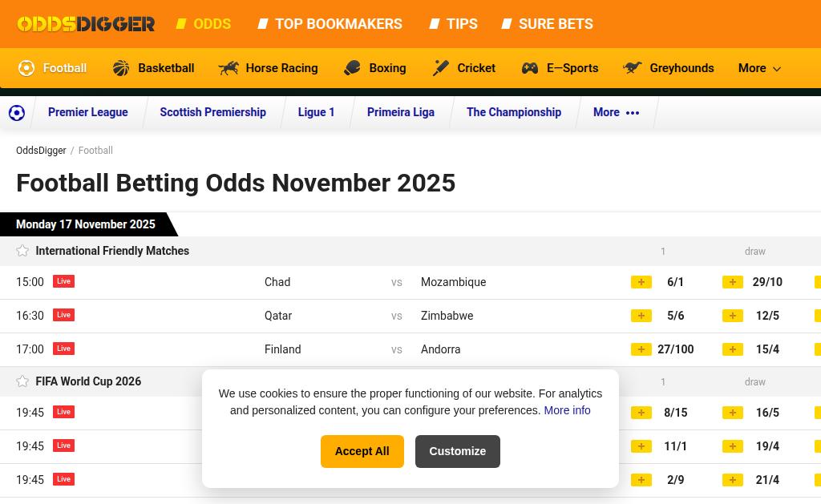Switch to the Sure Bets tab
The image size is (821, 504).
[555, 24]
